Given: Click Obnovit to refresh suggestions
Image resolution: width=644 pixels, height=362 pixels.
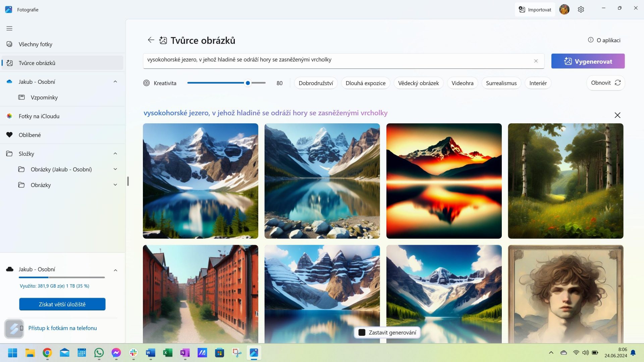Looking at the screenshot, I should (x=605, y=83).
